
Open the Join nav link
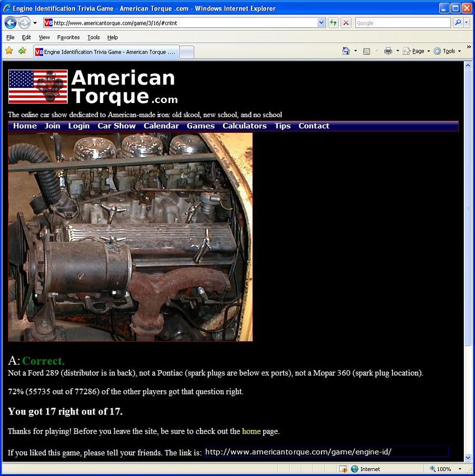coord(53,126)
